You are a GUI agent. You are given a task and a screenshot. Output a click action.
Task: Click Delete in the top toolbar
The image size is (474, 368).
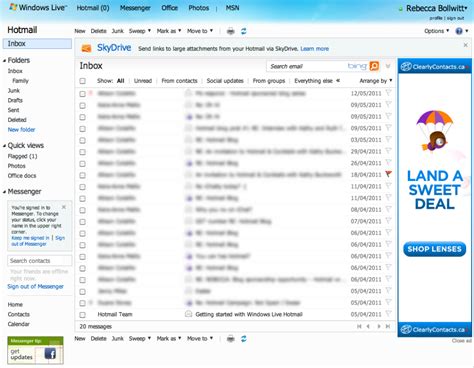pos(98,31)
